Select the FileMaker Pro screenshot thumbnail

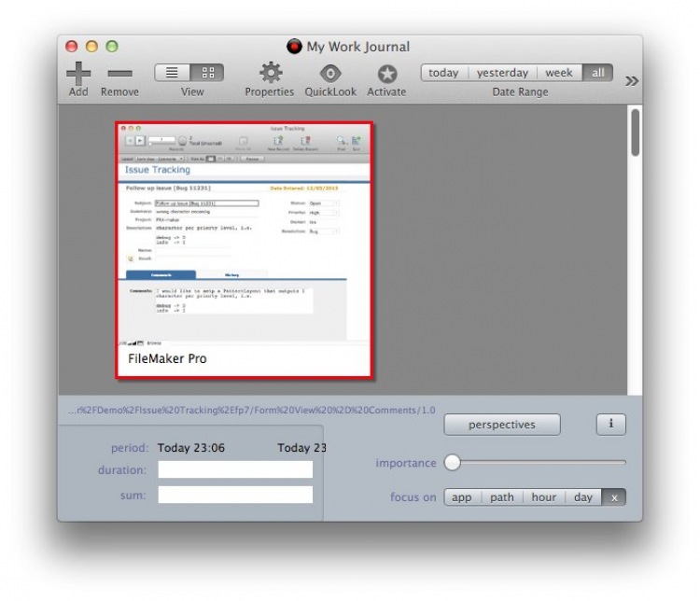click(245, 250)
